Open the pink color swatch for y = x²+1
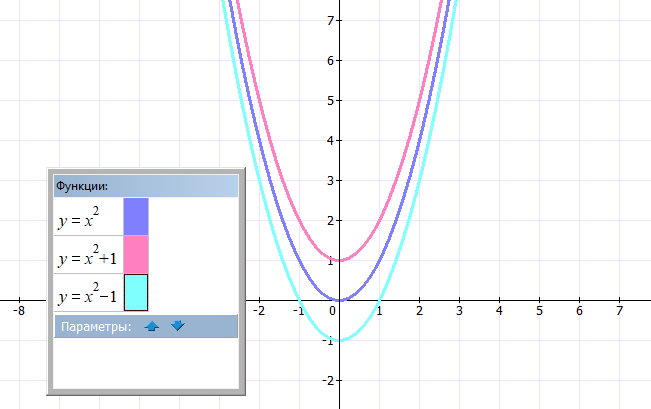The height and width of the screenshot is (409, 651). pos(135,254)
